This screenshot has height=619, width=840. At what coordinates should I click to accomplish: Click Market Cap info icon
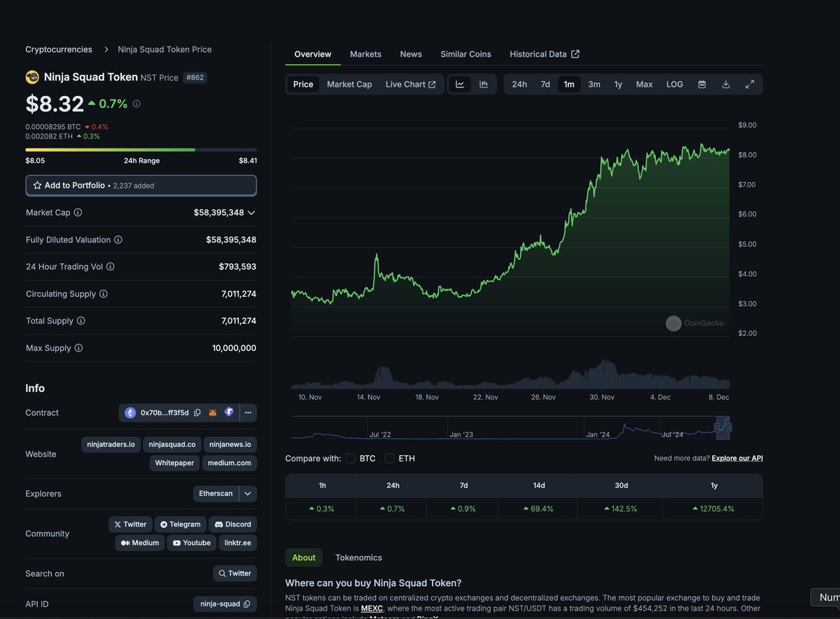(78, 212)
